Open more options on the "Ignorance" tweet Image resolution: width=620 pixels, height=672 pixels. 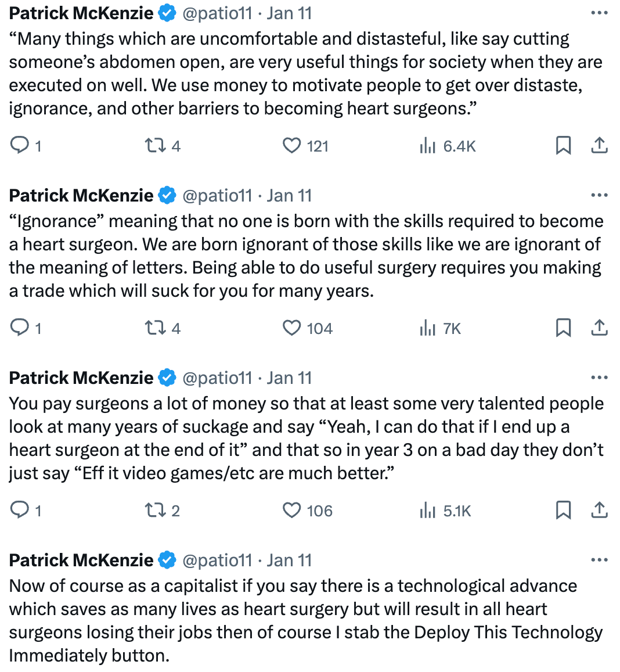tap(599, 195)
